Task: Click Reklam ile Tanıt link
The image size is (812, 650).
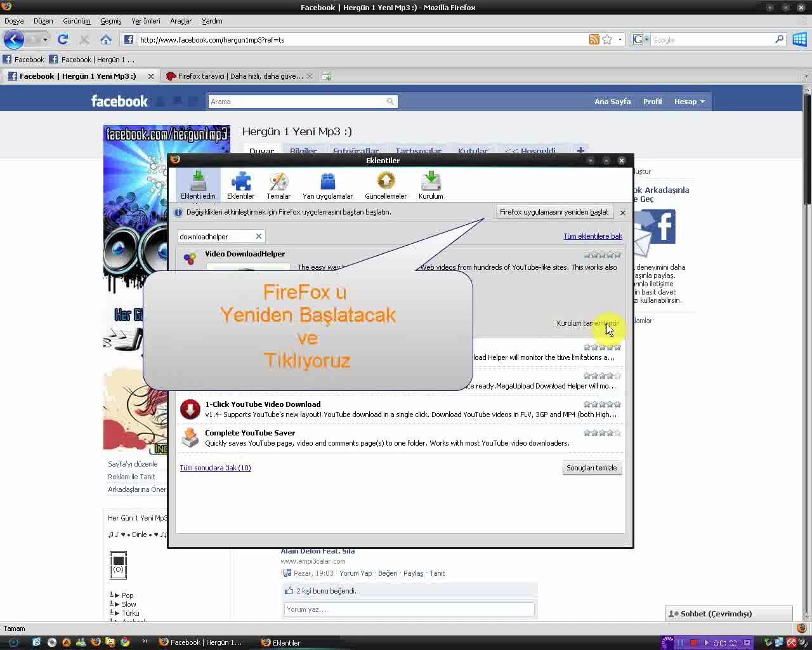Action: point(131,477)
